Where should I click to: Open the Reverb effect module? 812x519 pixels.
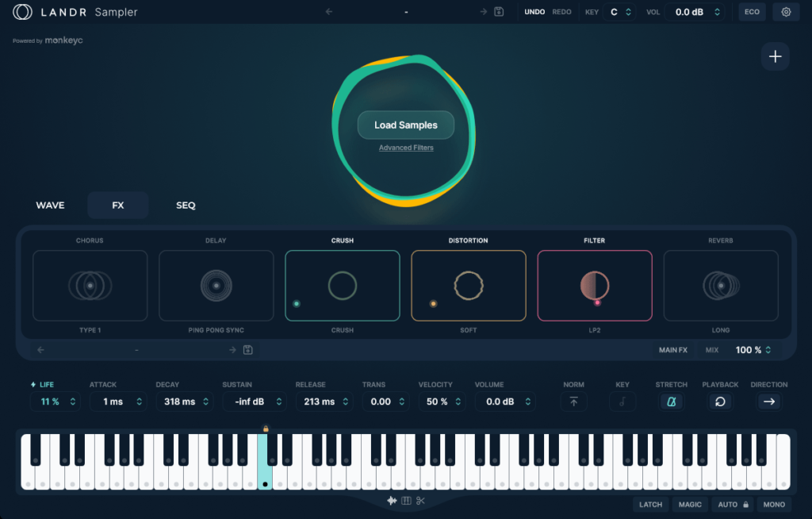pos(721,286)
